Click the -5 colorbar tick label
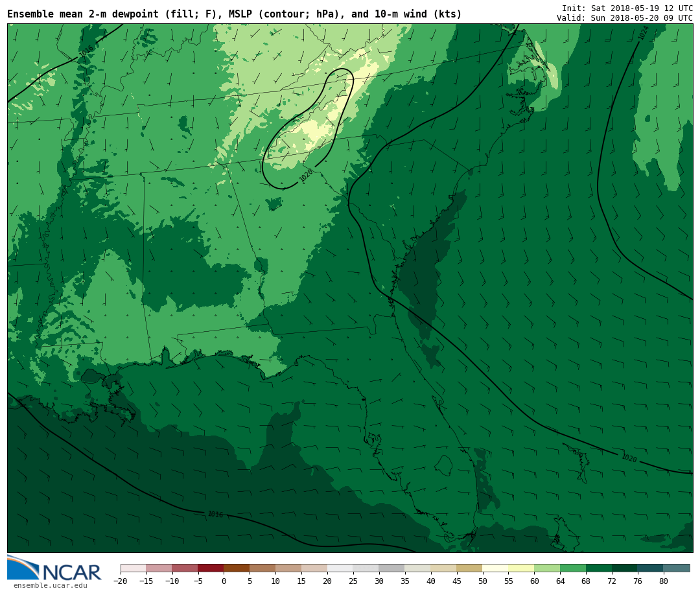Viewport: 700px width, 593px height. [199, 581]
